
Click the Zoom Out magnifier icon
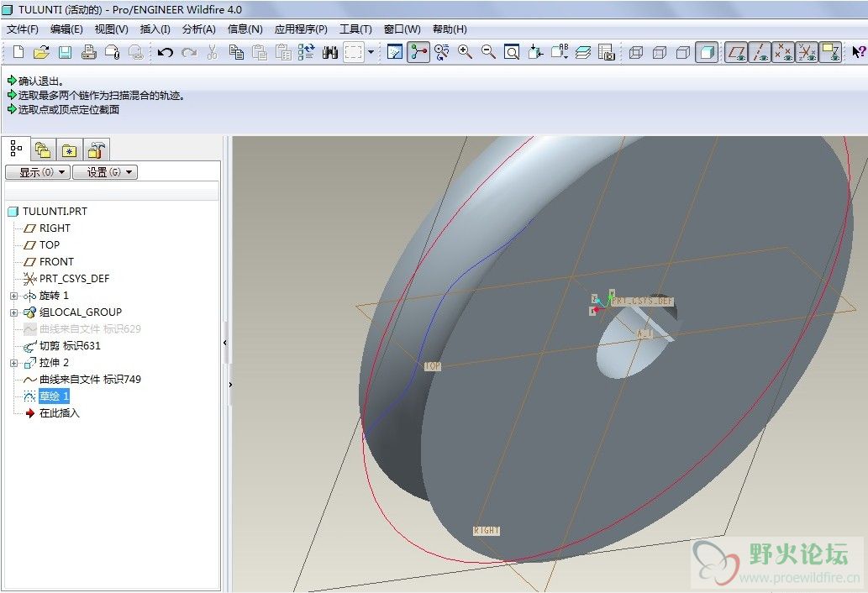point(488,52)
